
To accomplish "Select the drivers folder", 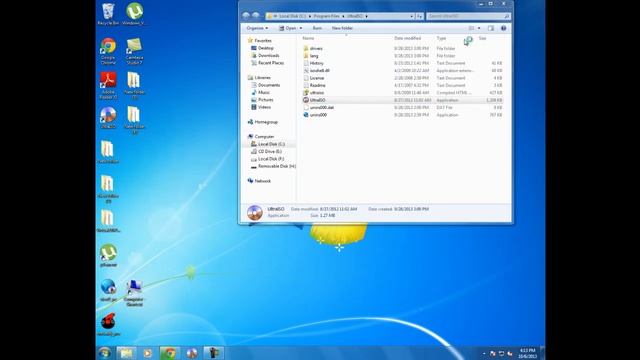I will pyautogui.click(x=316, y=48).
